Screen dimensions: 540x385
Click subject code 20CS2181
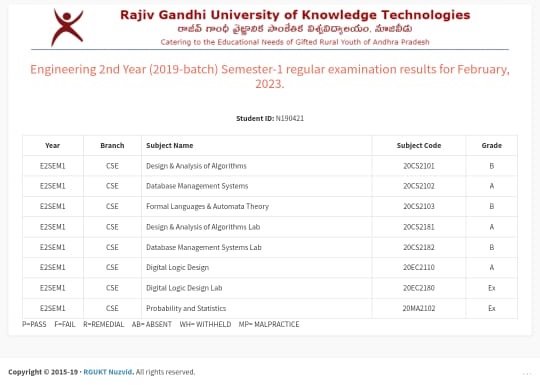pyautogui.click(x=419, y=227)
